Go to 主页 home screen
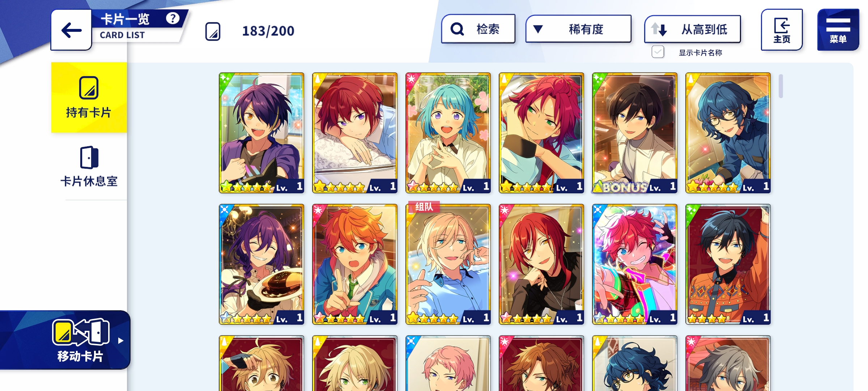The height and width of the screenshot is (391, 868). click(x=782, y=30)
